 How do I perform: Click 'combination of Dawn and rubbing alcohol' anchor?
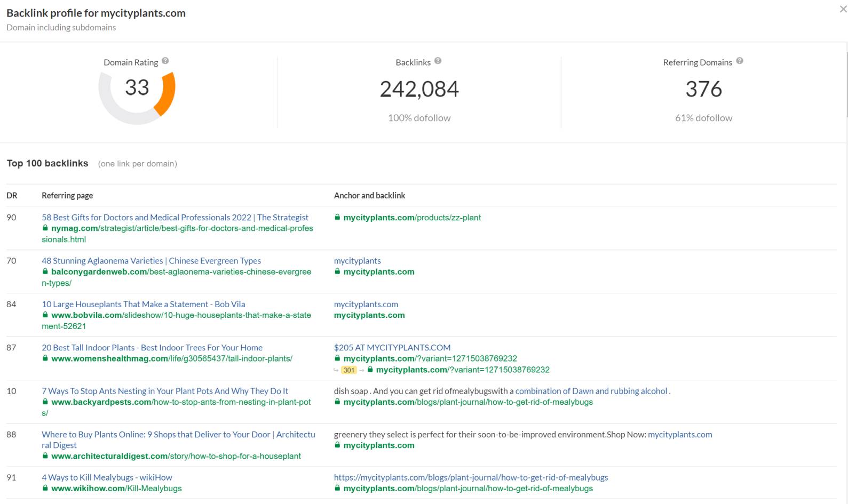coord(591,391)
